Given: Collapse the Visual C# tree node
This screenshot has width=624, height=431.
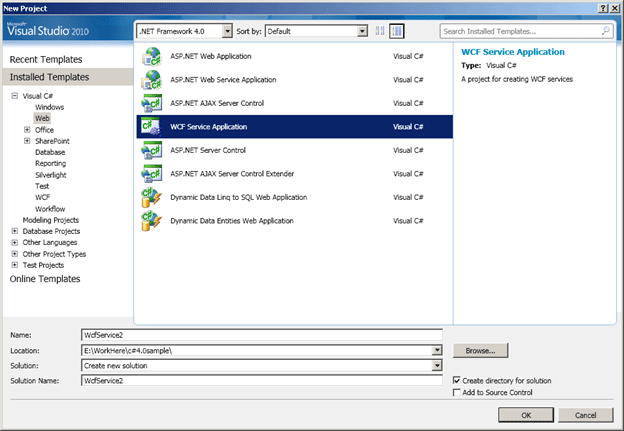Looking at the screenshot, I should click(x=15, y=96).
